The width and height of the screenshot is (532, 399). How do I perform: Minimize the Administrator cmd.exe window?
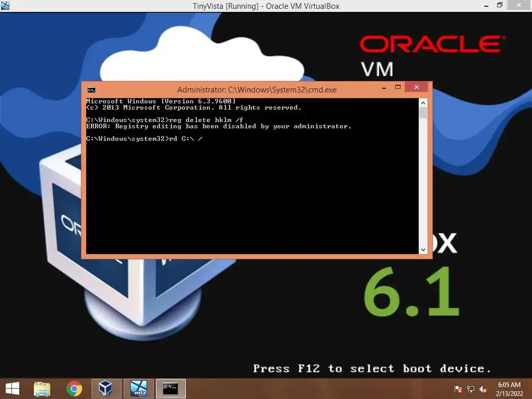coord(384,88)
